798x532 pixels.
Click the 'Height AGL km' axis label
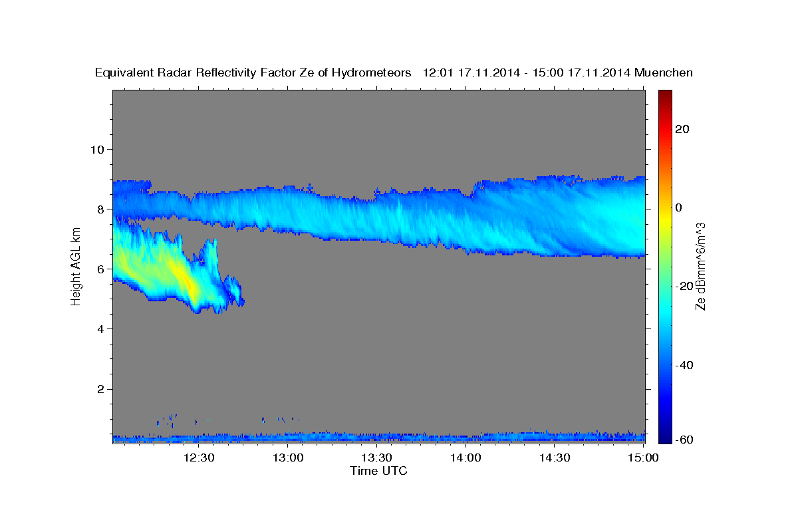click(76, 267)
